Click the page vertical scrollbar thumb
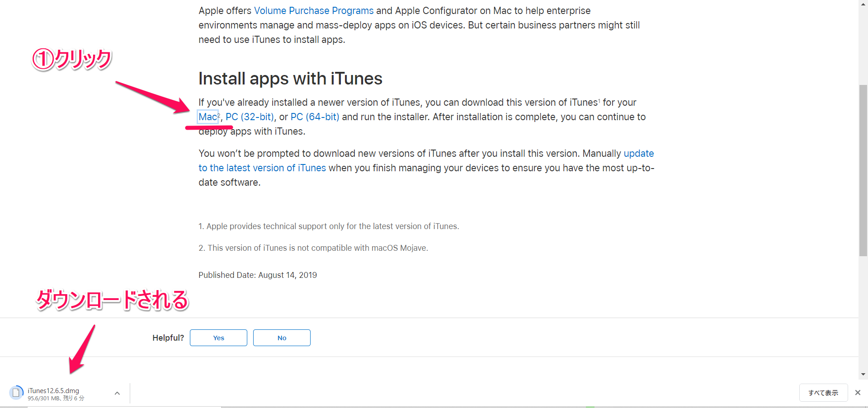The height and width of the screenshot is (408, 868). 863,171
